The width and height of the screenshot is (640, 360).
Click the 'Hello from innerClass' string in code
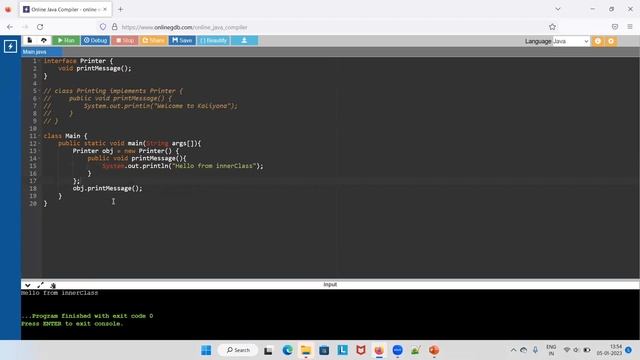coord(214,166)
